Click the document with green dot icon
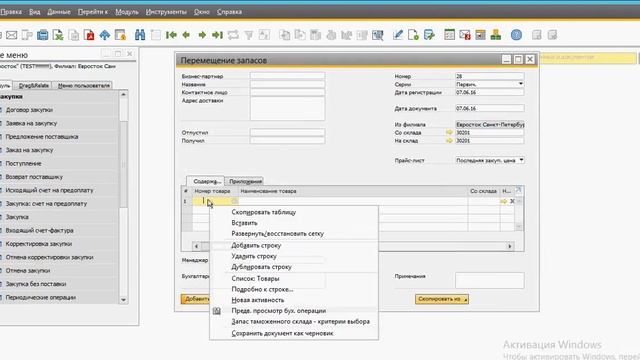Viewport: 640px width, 360px height. tap(413, 35)
